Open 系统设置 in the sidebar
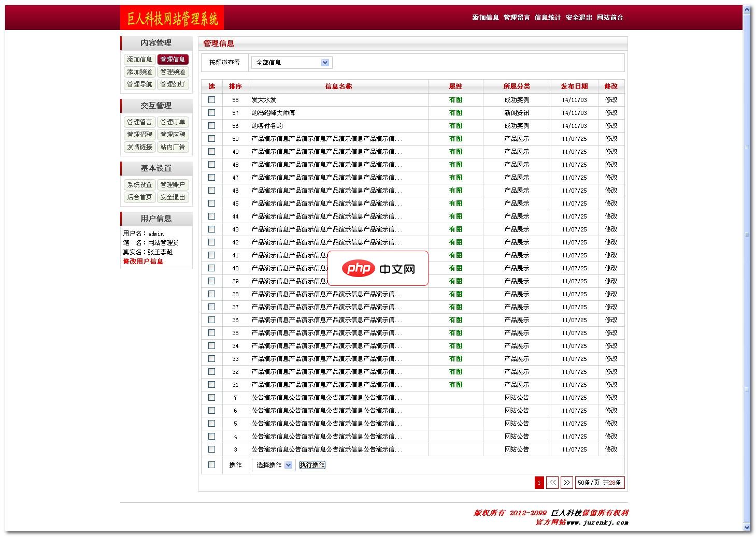The width and height of the screenshot is (756, 537). click(140, 185)
